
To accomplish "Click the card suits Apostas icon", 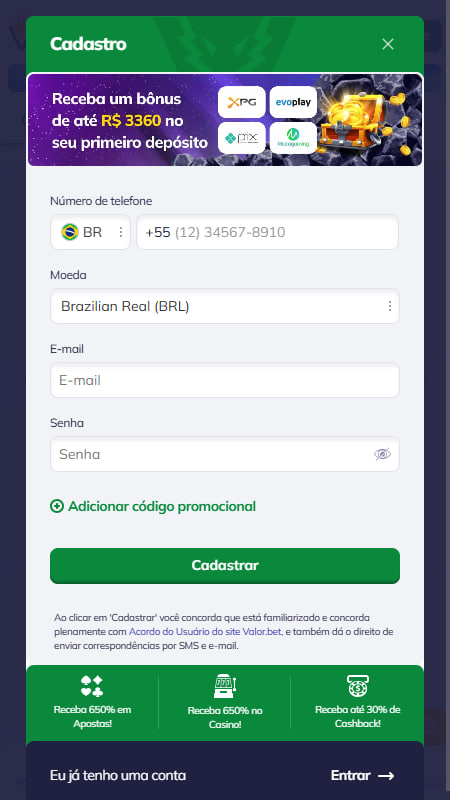I will 92,686.
